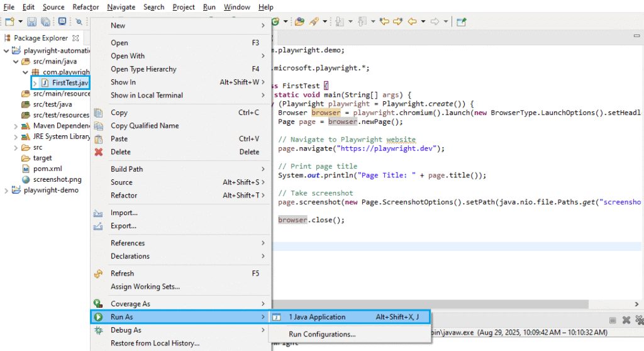
Task: Open the Window menu
Action: (x=237, y=7)
